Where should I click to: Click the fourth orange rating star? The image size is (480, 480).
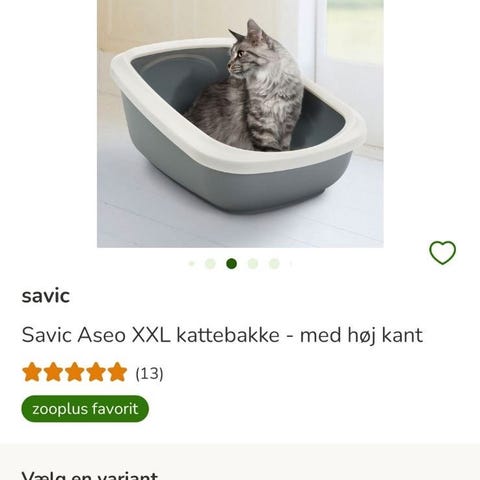pos(96,372)
